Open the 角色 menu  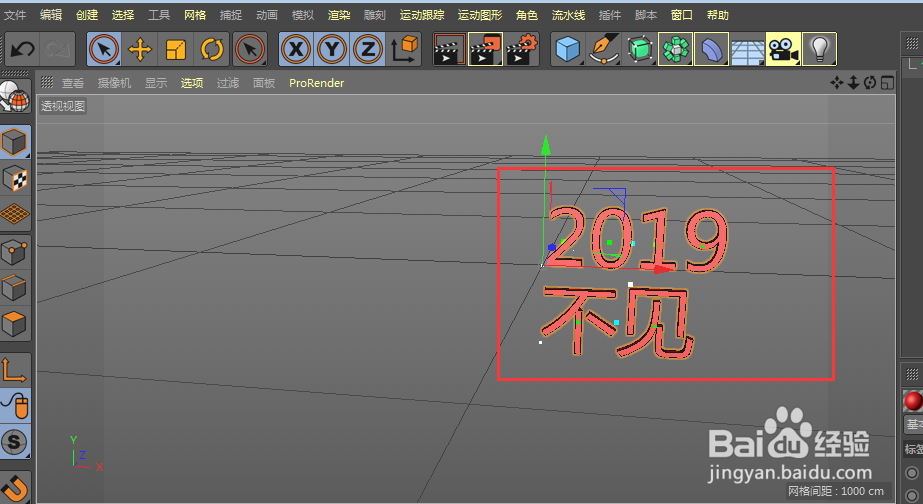(527, 15)
